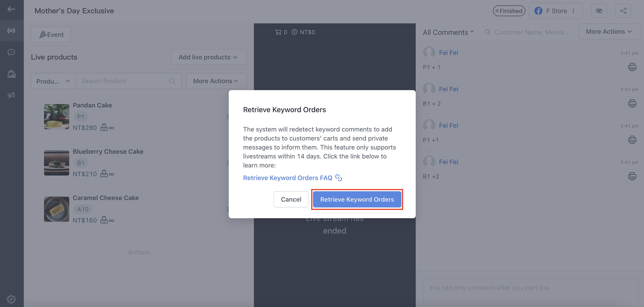Click the Pandan Cake product name

click(x=92, y=105)
